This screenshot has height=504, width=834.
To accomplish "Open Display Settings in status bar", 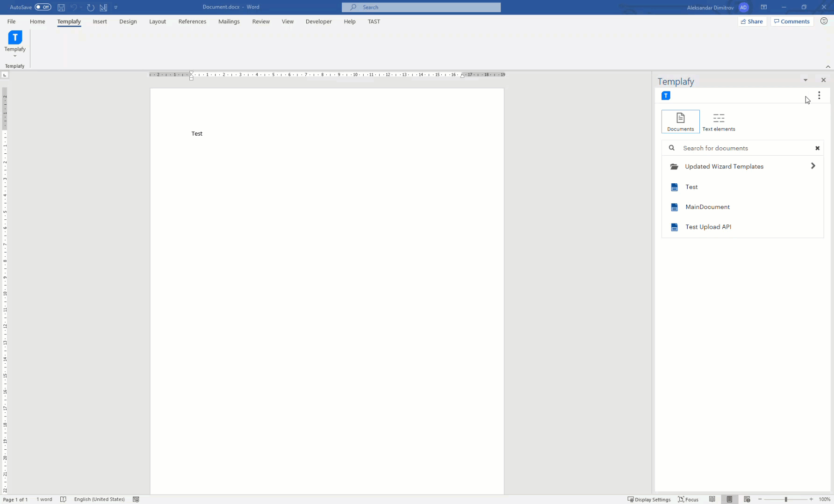I will click(x=649, y=499).
